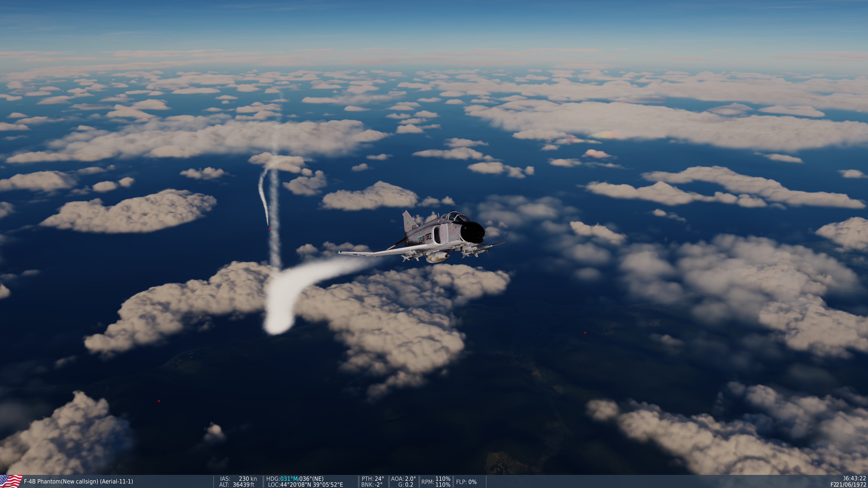Click the PTH 24° pitch readout
868x488 pixels.
[373, 479]
